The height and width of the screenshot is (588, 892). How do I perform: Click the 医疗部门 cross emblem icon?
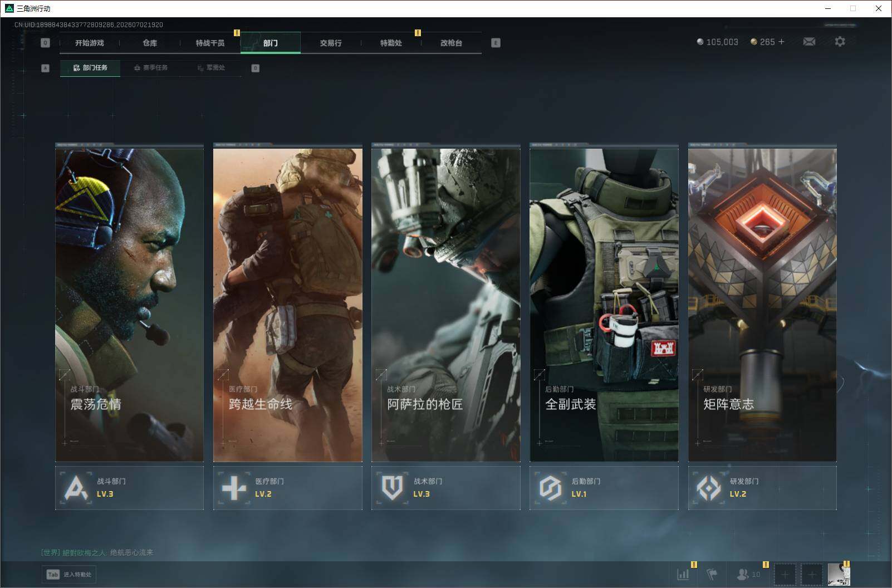pyautogui.click(x=234, y=488)
